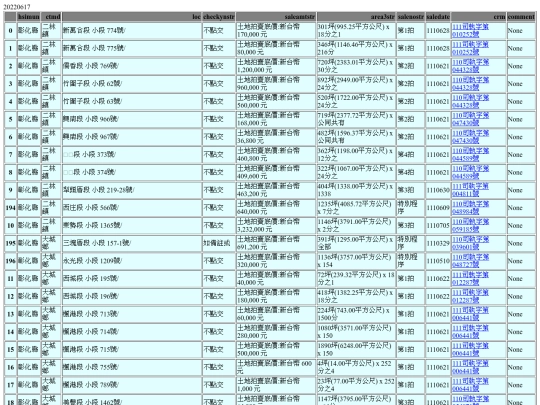
Task: Select the location cell ending 1365號/
Action: [132, 226]
